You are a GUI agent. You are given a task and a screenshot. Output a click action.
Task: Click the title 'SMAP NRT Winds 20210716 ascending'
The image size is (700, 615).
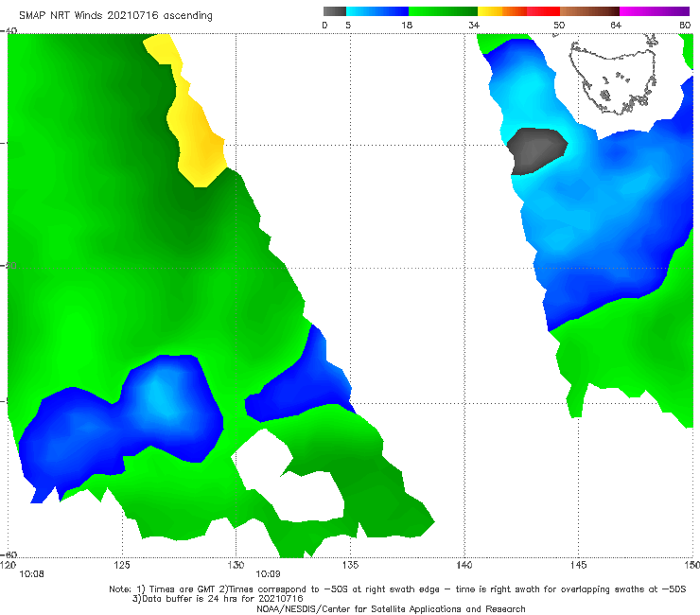tap(115, 15)
